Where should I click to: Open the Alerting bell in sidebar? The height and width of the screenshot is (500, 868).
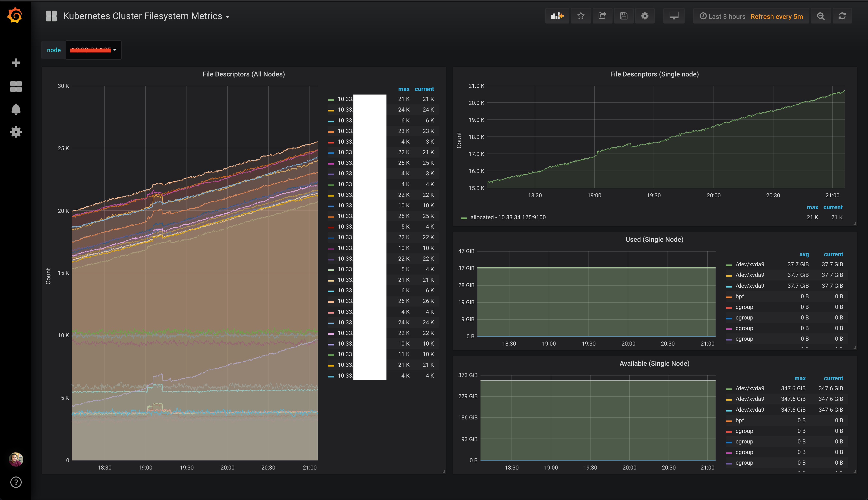16,109
